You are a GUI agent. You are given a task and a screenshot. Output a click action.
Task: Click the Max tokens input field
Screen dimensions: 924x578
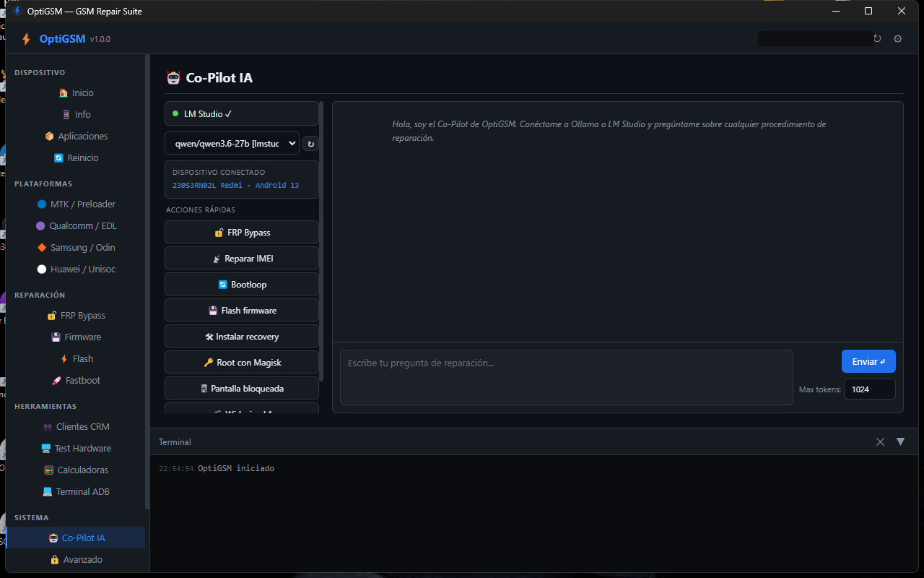point(870,389)
